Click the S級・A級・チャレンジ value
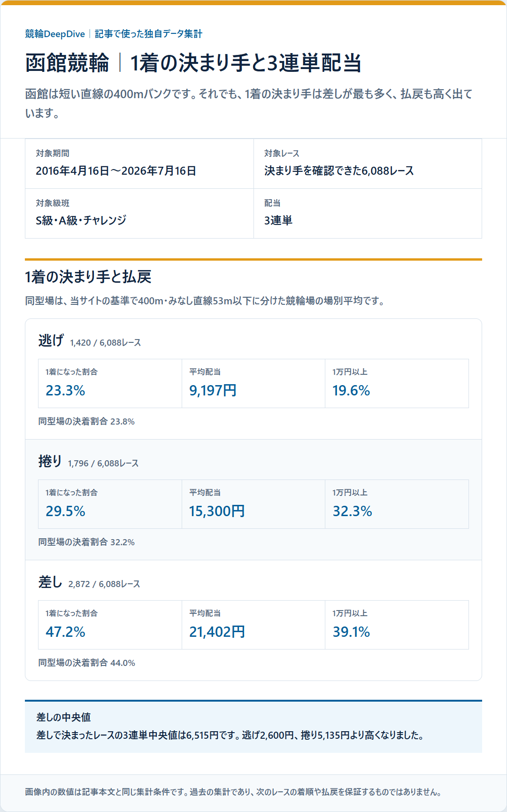This screenshot has height=812, width=507. point(81,220)
